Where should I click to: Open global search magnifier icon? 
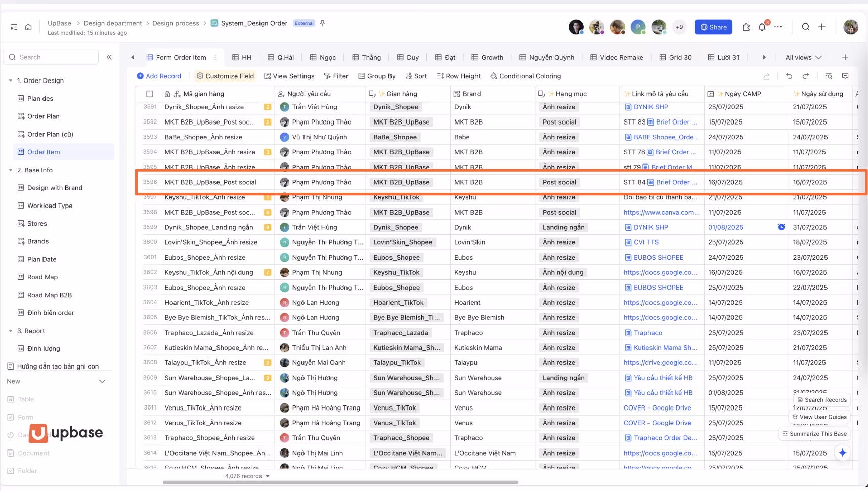click(x=805, y=27)
